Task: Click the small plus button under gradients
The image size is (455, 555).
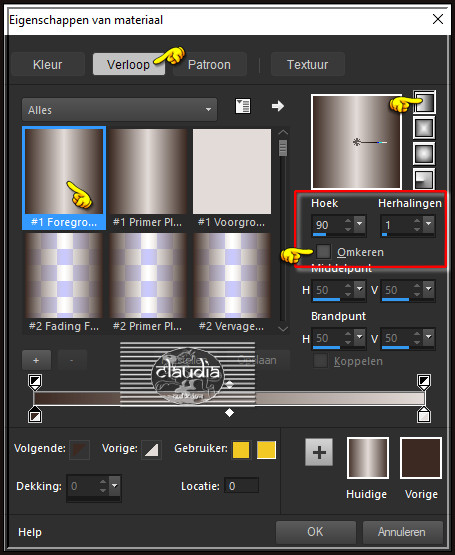Action: [x=36, y=360]
